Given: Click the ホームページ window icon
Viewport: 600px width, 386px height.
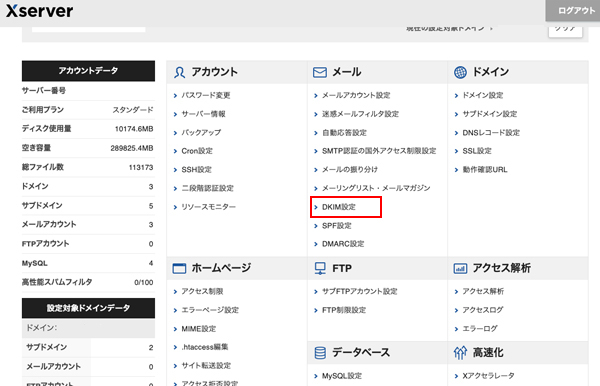Looking at the screenshot, I should click(179, 268).
